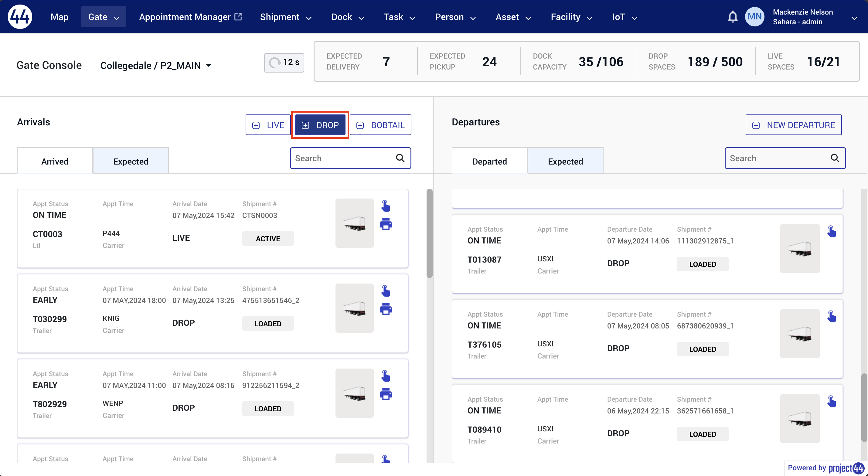Open the Gate dropdown menu

(104, 17)
